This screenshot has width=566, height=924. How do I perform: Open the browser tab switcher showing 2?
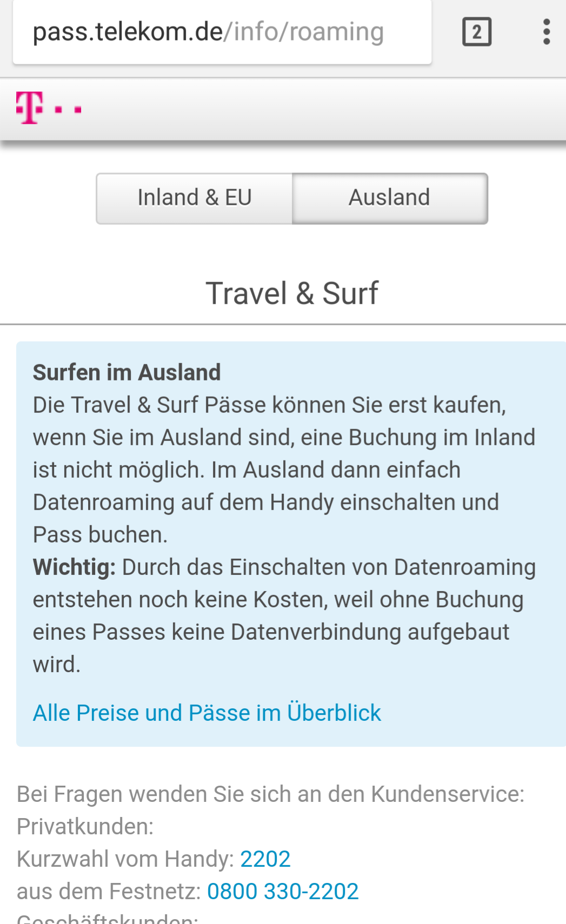[x=476, y=32]
